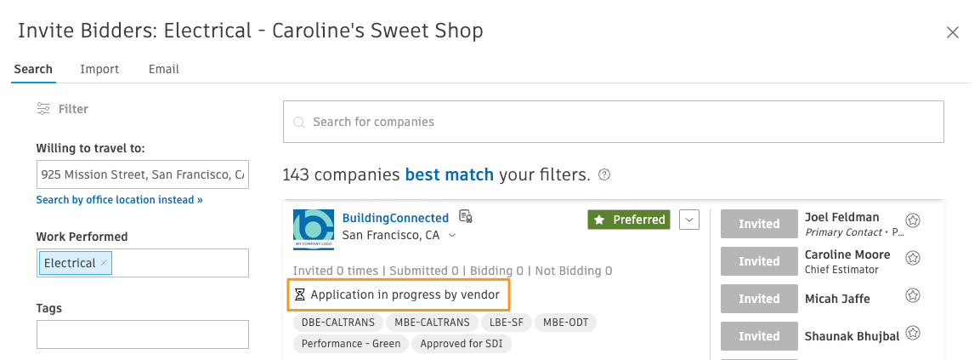Click the Search for companies field
980x360 pixels.
[x=613, y=122]
